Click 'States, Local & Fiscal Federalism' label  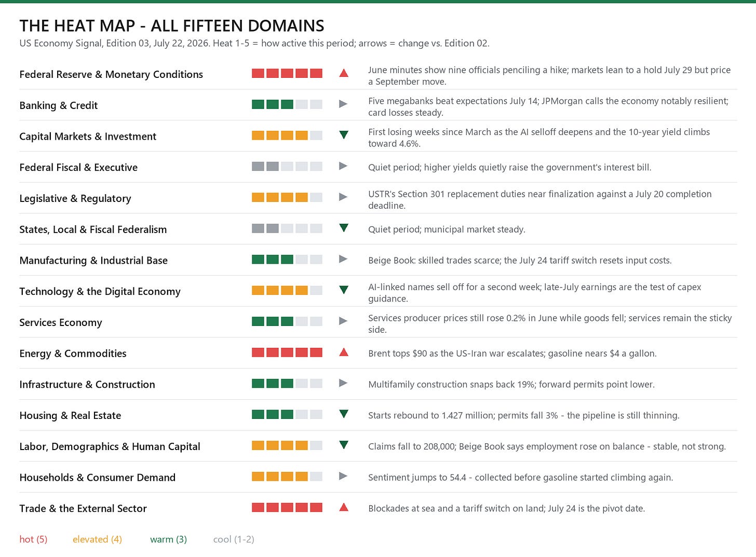click(93, 229)
